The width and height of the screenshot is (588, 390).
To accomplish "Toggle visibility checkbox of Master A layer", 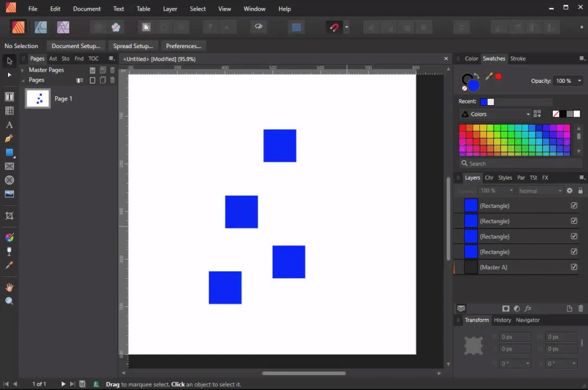I will coord(574,267).
